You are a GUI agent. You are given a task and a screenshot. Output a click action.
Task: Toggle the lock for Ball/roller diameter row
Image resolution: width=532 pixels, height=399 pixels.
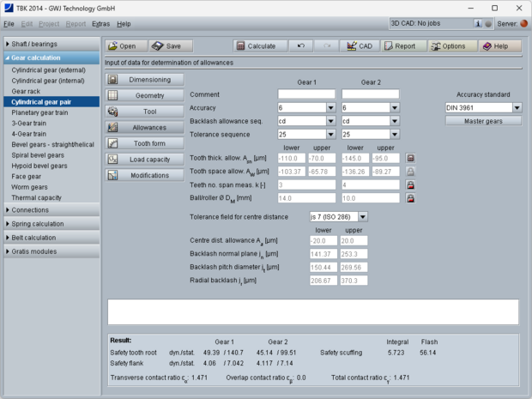point(410,197)
